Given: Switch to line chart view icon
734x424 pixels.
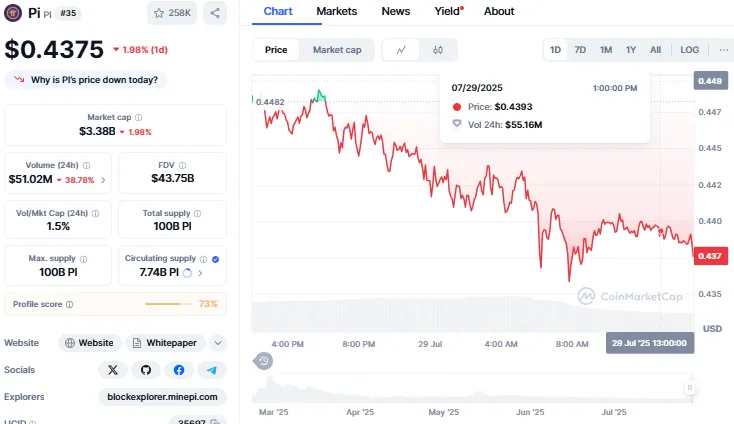Looking at the screenshot, I should coord(401,50).
